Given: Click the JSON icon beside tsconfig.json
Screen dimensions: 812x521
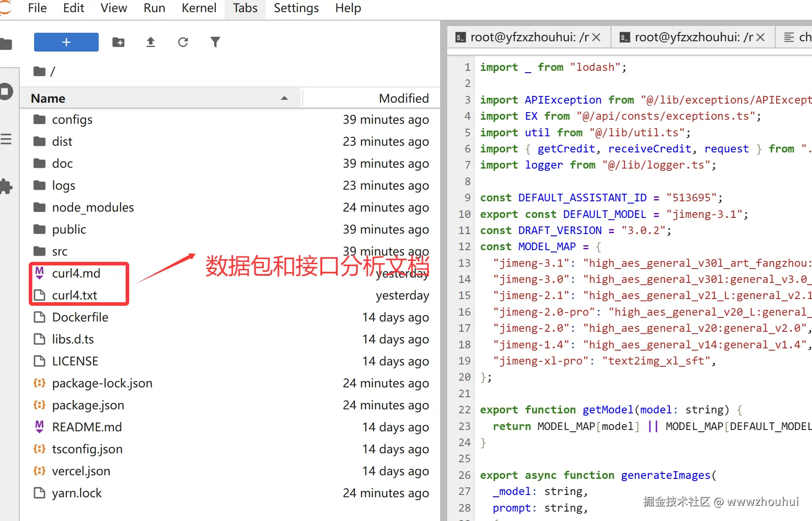Looking at the screenshot, I should coord(39,449).
